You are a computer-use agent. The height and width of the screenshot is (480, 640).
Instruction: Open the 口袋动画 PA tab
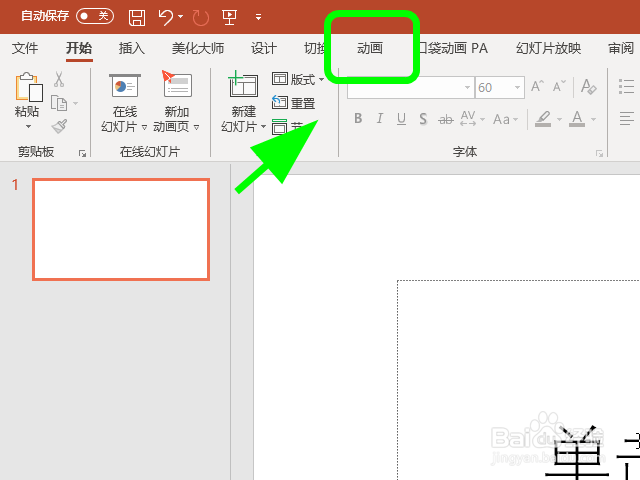pyautogui.click(x=454, y=48)
